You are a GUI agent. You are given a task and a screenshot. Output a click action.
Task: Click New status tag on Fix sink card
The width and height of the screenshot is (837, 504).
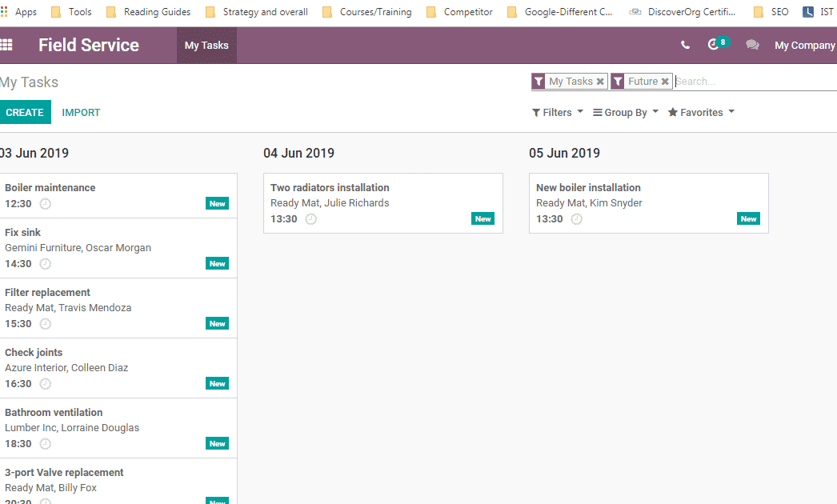(218, 264)
